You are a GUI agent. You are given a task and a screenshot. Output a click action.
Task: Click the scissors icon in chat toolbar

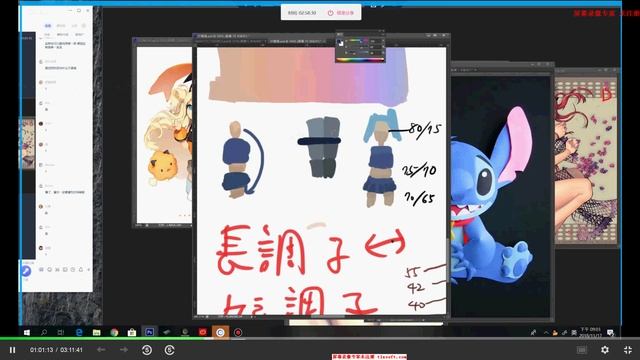57,270
